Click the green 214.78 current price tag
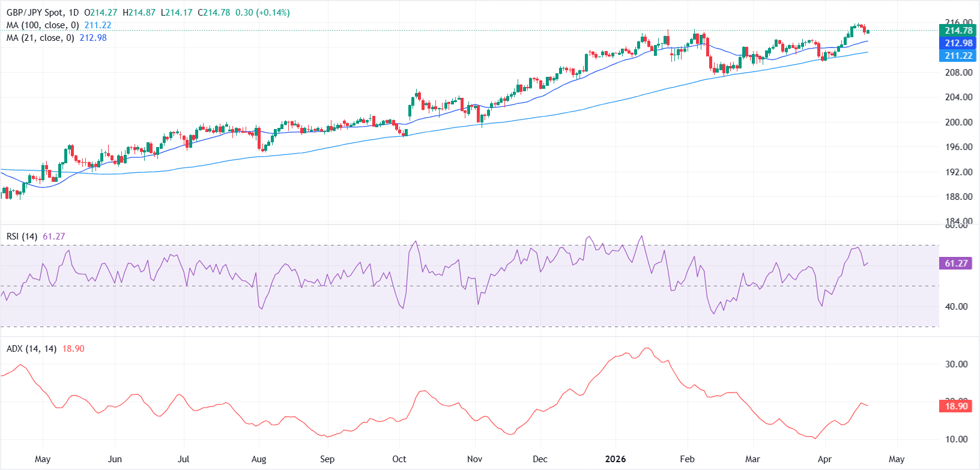The width and height of the screenshot is (980, 470). pos(958,31)
